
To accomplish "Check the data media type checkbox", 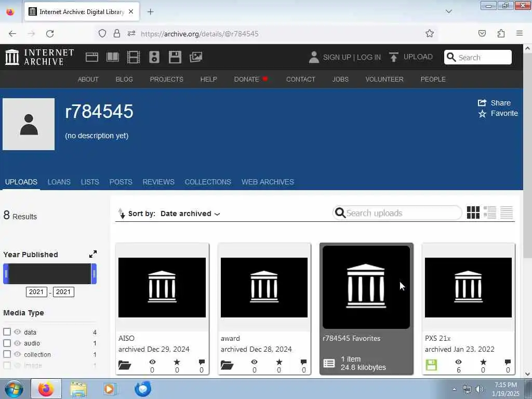I will [7, 332].
